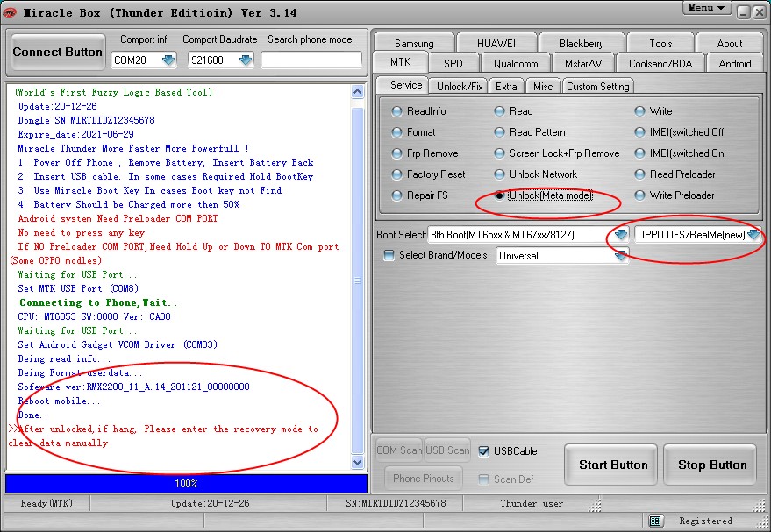The width and height of the screenshot is (771, 532).
Task: Open the Unlock/Fix sub-tab
Action: coord(460,86)
